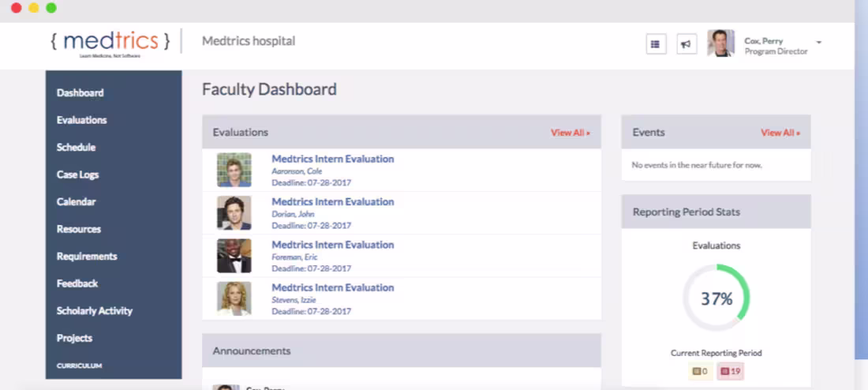Go to Requirements in the sidebar

[87, 256]
